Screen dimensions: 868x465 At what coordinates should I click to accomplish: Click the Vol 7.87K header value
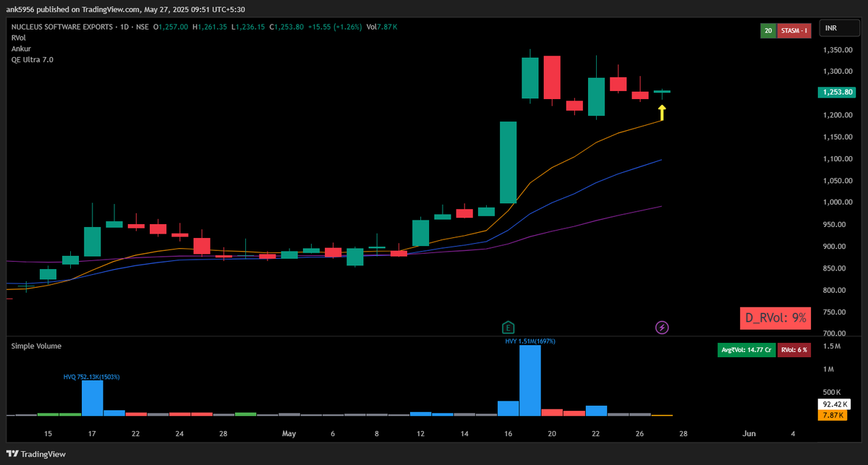pos(381,27)
